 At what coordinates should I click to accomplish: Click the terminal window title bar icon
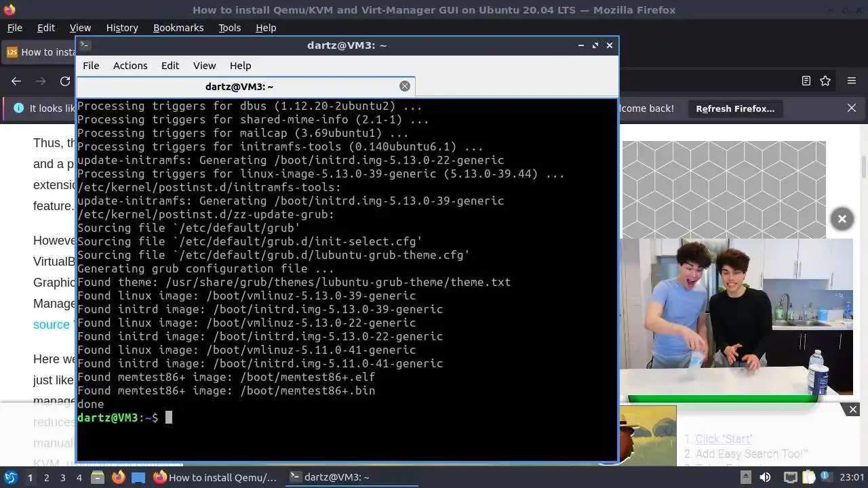[x=85, y=45]
